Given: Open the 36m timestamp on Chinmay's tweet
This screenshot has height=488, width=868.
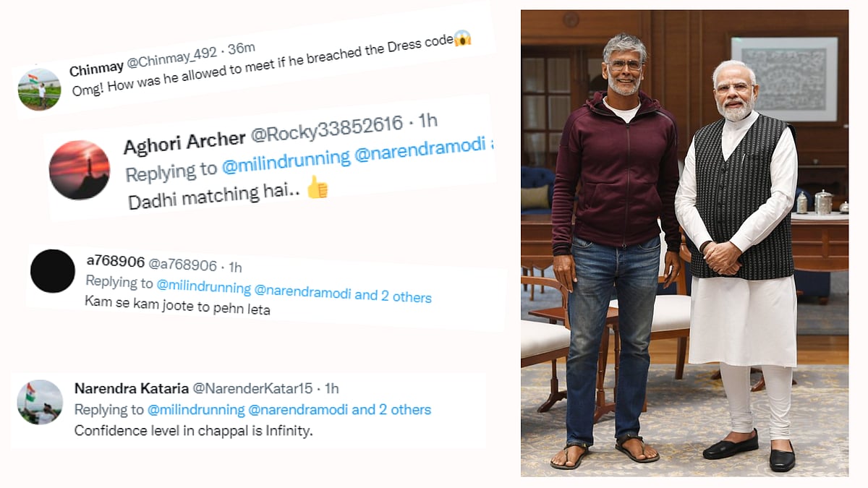Looking at the screenshot, I should tap(242, 49).
